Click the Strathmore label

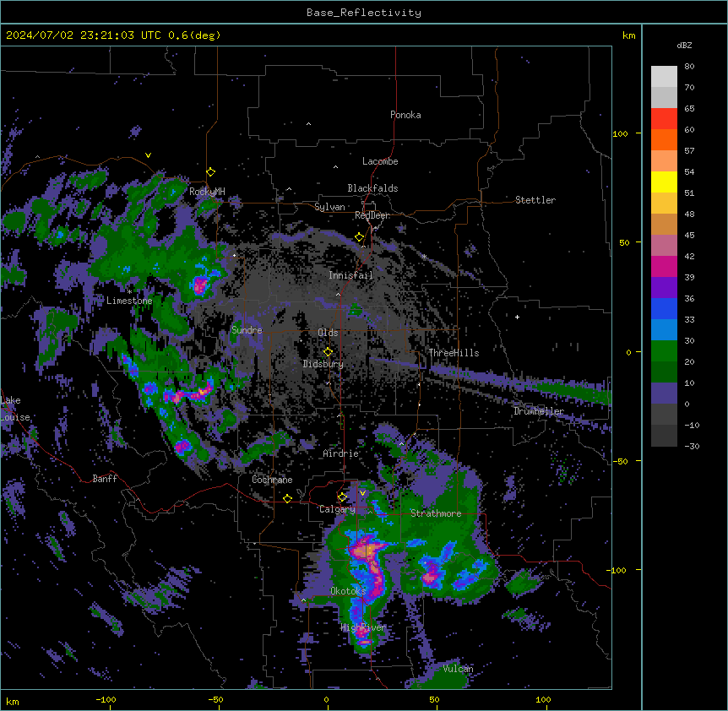coord(436,513)
